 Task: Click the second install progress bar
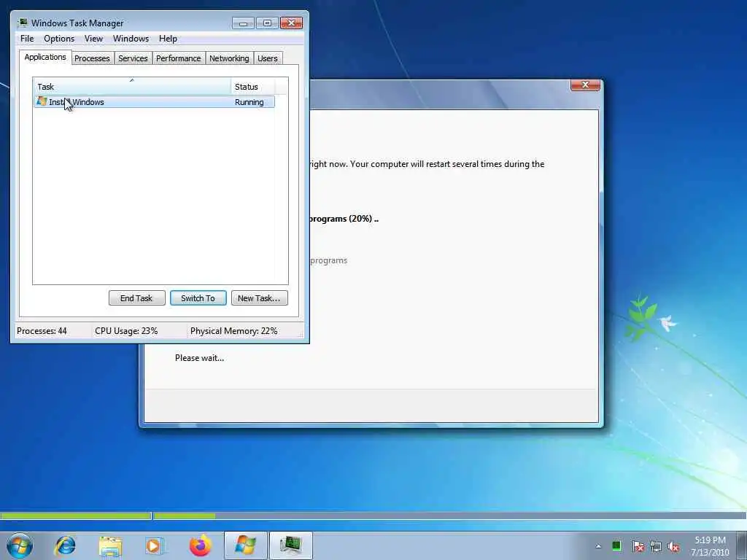pos(449,516)
